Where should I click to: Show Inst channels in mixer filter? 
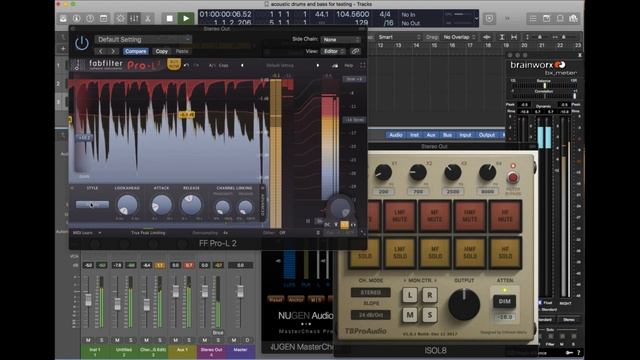coord(414,135)
